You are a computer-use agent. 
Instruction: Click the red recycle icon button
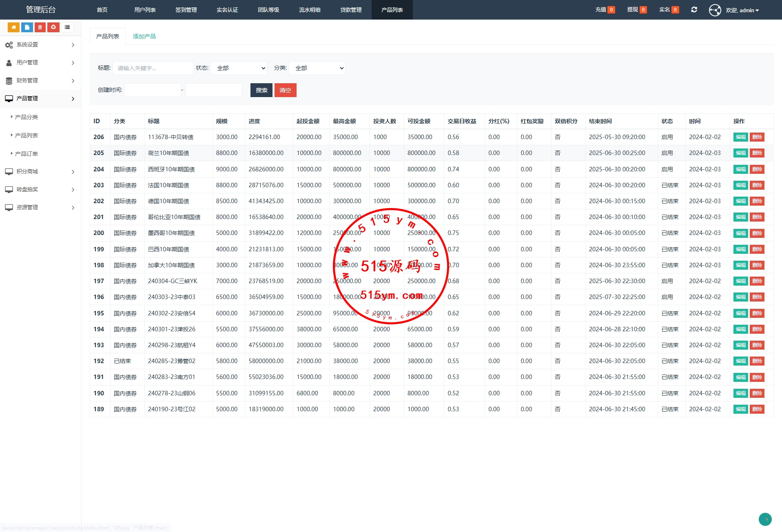pyautogui.click(x=53, y=27)
